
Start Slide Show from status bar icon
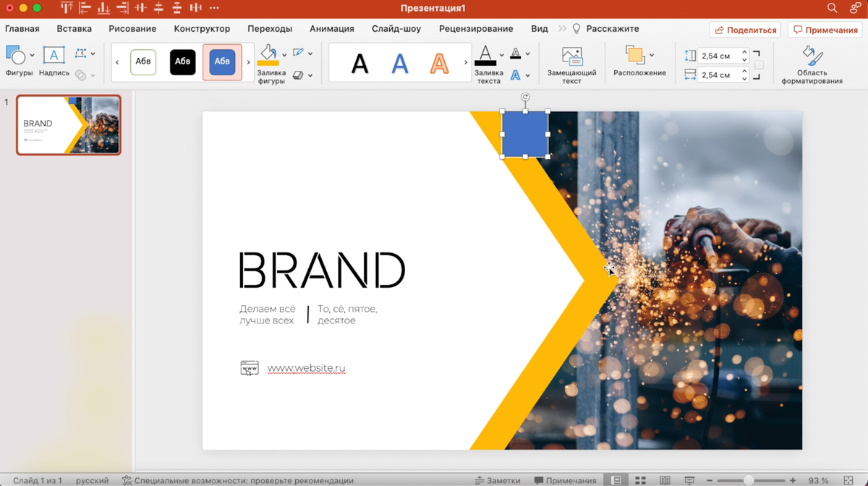[689, 480]
